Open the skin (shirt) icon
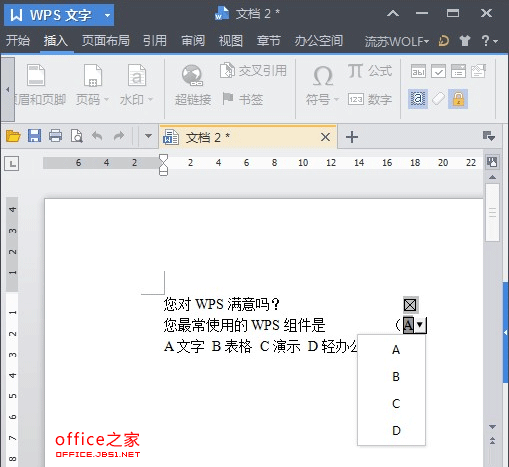 click(x=465, y=41)
